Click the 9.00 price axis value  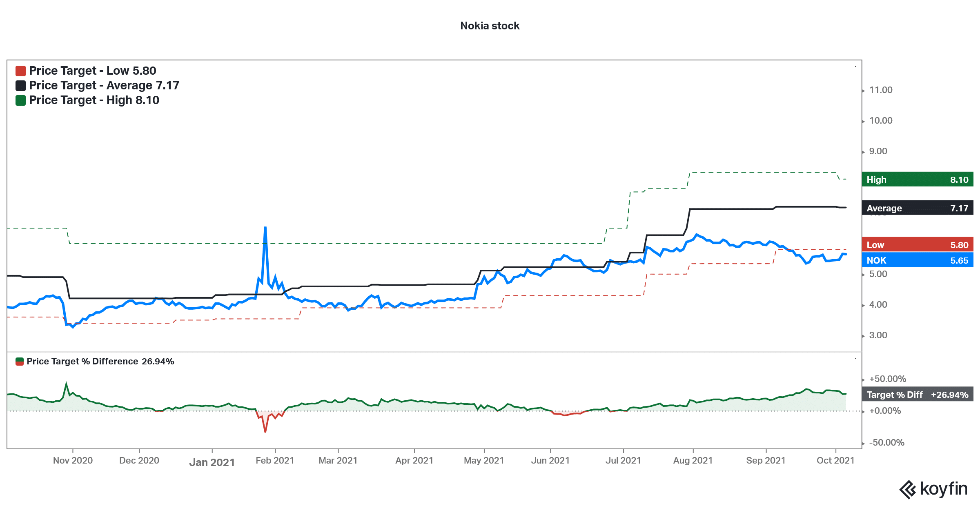[878, 151]
